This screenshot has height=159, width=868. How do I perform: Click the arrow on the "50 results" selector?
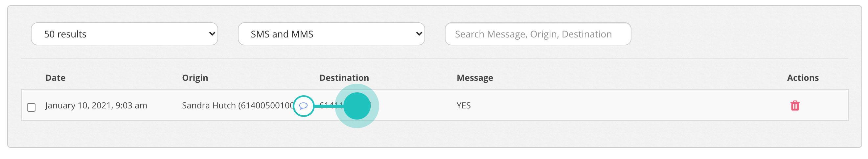[212, 34]
